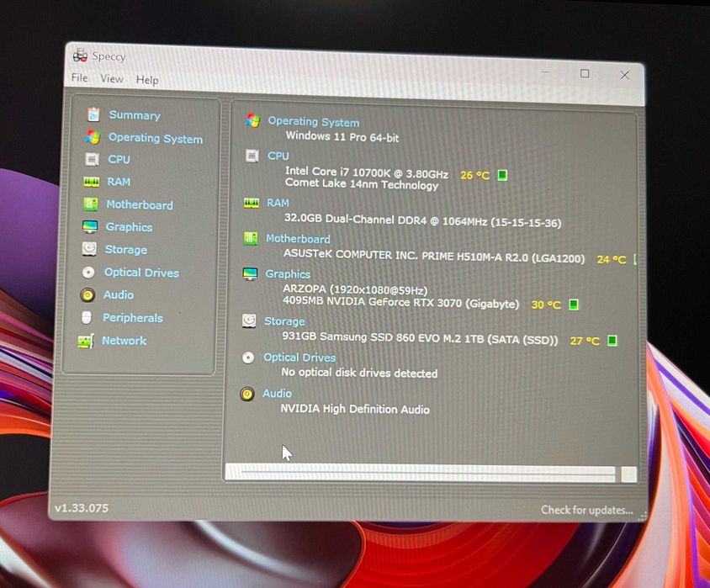Click the Windows flag icon beside sidebar Operating System

click(x=93, y=137)
